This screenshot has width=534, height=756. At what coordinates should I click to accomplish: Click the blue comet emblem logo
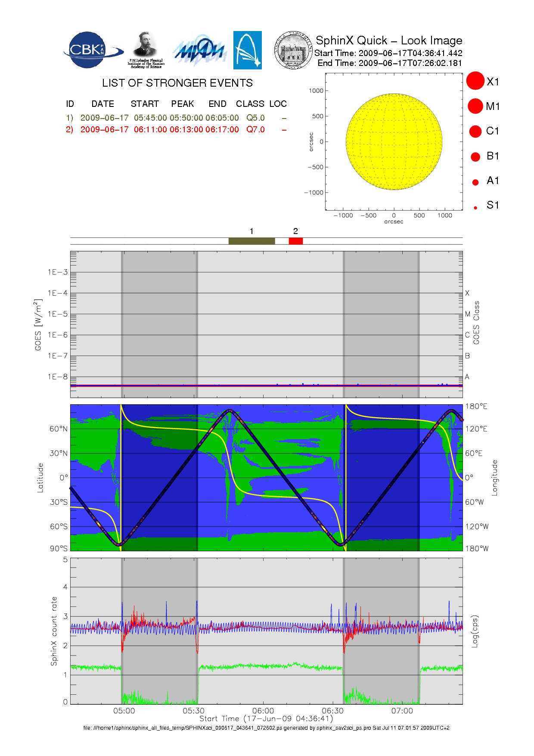coord(248,50)
